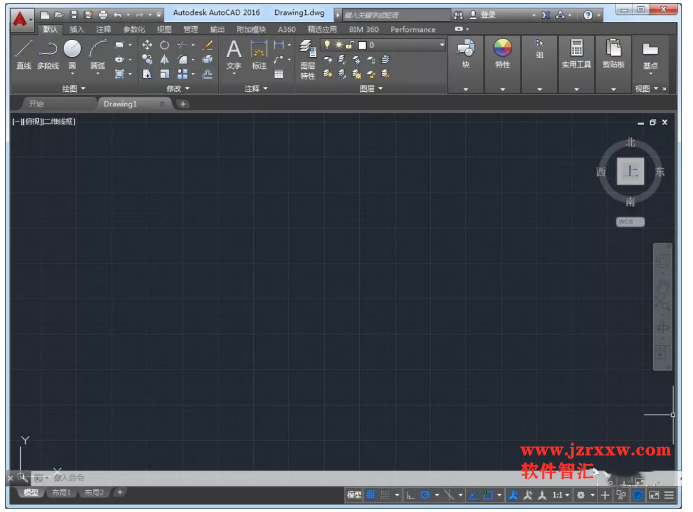Toggle snap mode in the status bar
Screen dimensions: 693x512
point(385,495)
